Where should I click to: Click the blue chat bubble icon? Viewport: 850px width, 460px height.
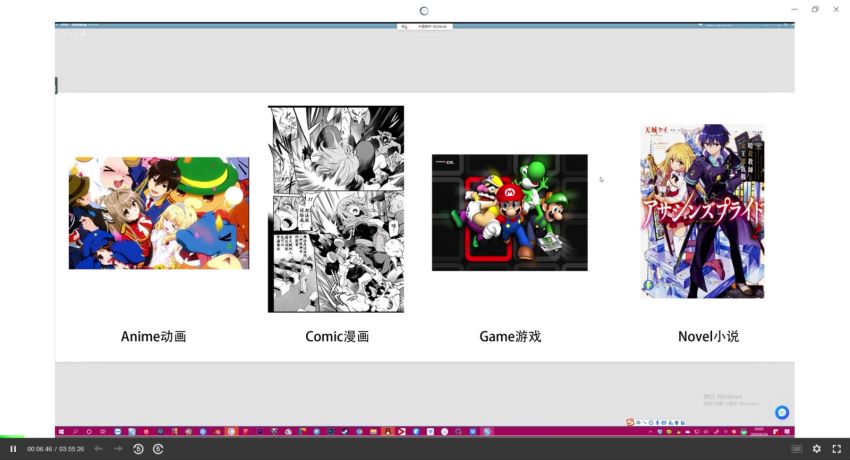point(782,412)
